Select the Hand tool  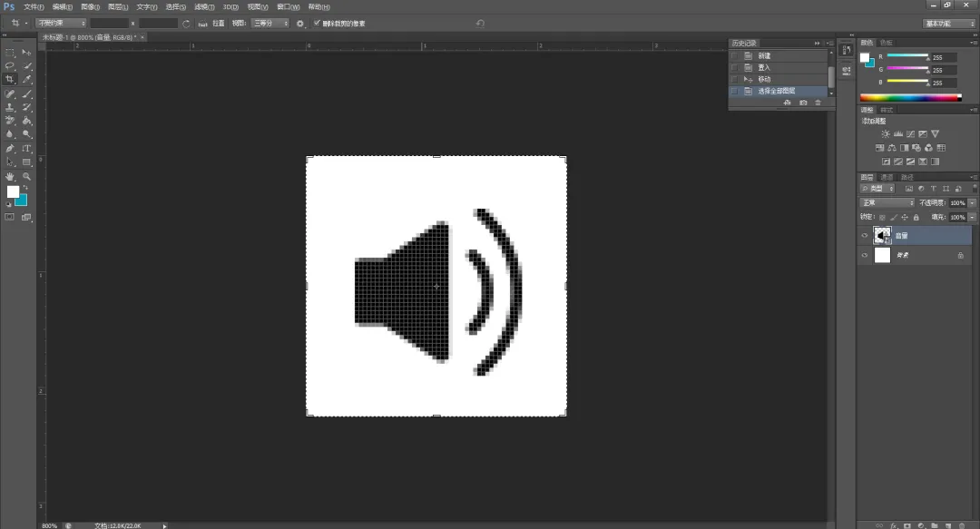click(10, 177)
